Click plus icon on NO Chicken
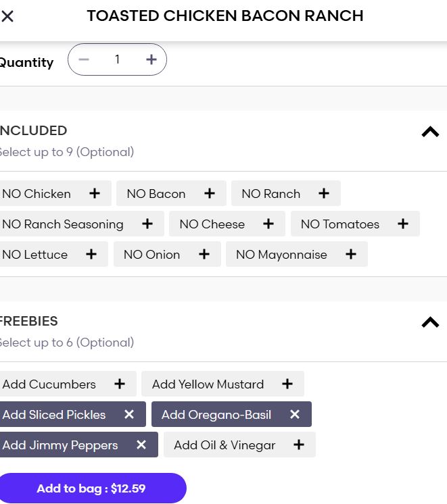 point(95,193)
